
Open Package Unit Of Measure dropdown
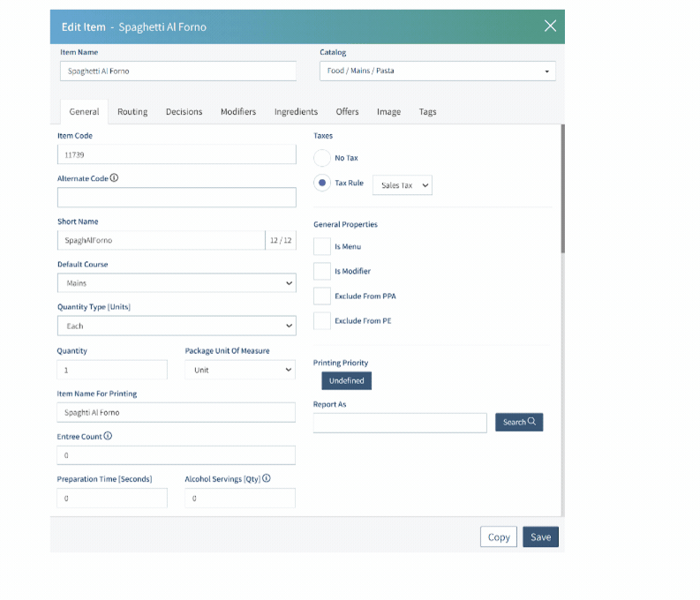(240, 370)
